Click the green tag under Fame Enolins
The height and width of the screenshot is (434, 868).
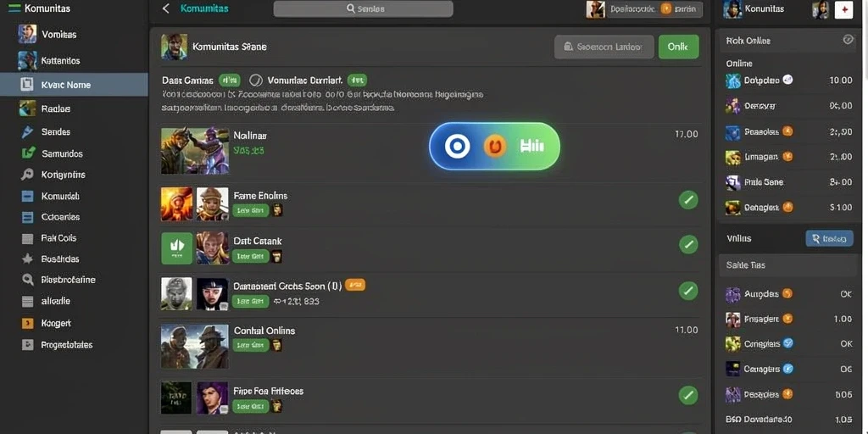(250, 210)
